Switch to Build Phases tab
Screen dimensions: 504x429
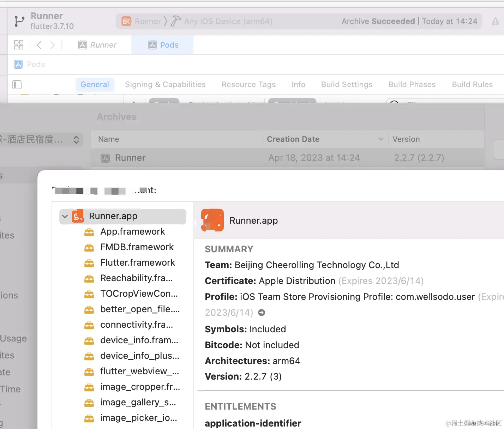[412, 85]
